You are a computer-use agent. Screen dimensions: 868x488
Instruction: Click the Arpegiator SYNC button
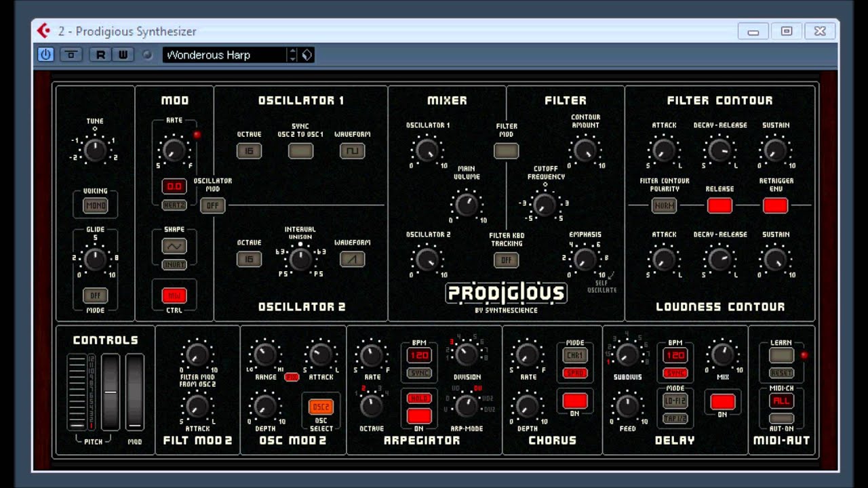click(419, 373)
